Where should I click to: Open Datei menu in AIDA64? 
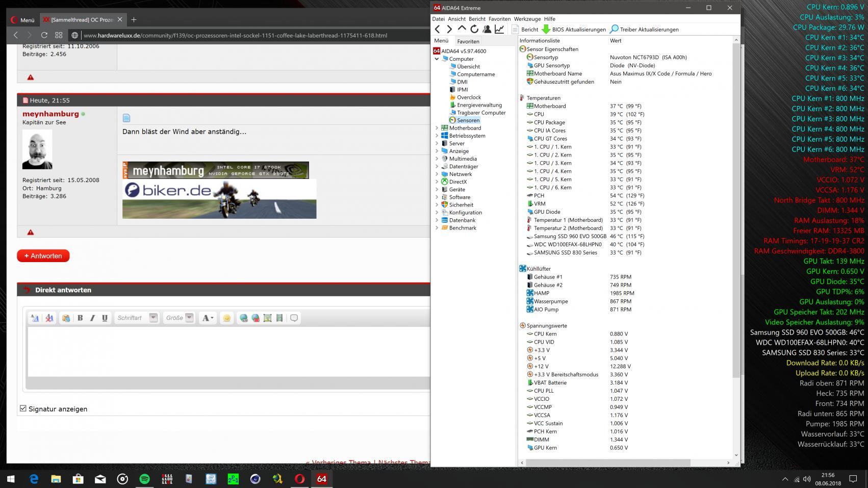coord(438,19)
